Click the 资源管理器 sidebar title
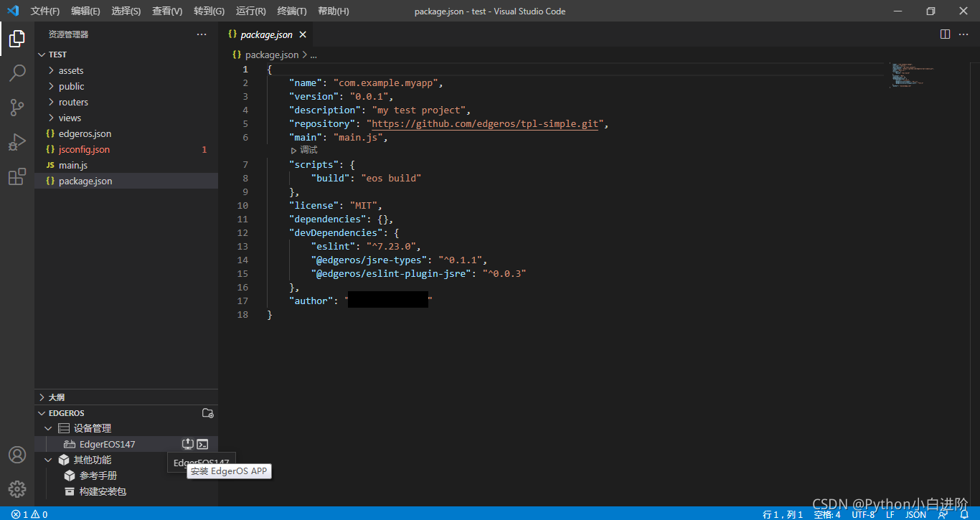The width and height of the screenshot is (980, 520). click(69, 34)
